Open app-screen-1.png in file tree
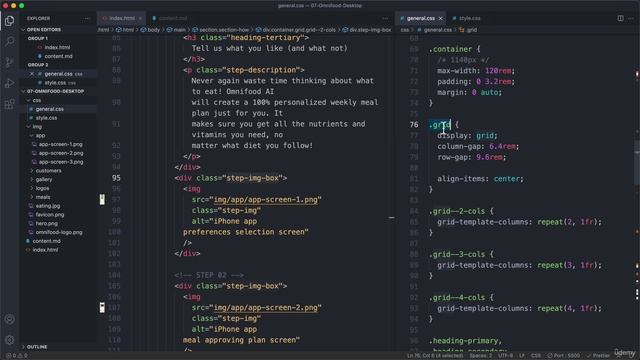Viewport: 640px width, 360px height. click(61, 144)
